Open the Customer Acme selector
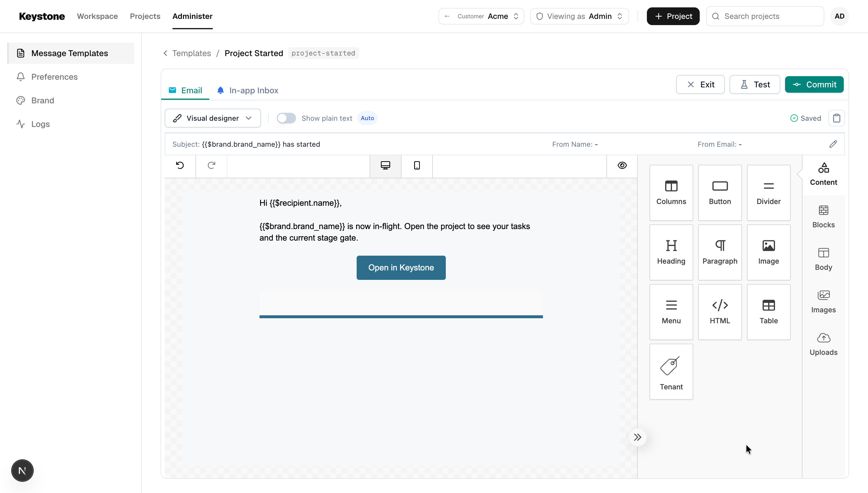The height and width of the screenshot is (493, 868). tap(481, 16)
